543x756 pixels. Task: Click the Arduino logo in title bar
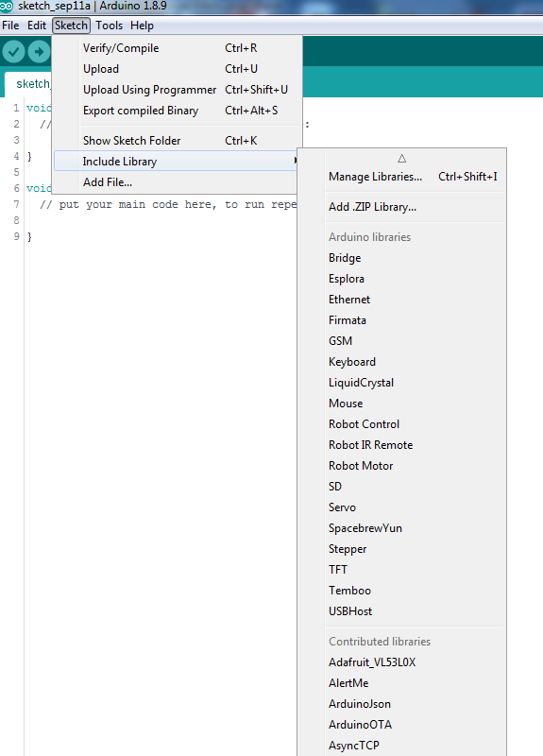coord(7,7)
